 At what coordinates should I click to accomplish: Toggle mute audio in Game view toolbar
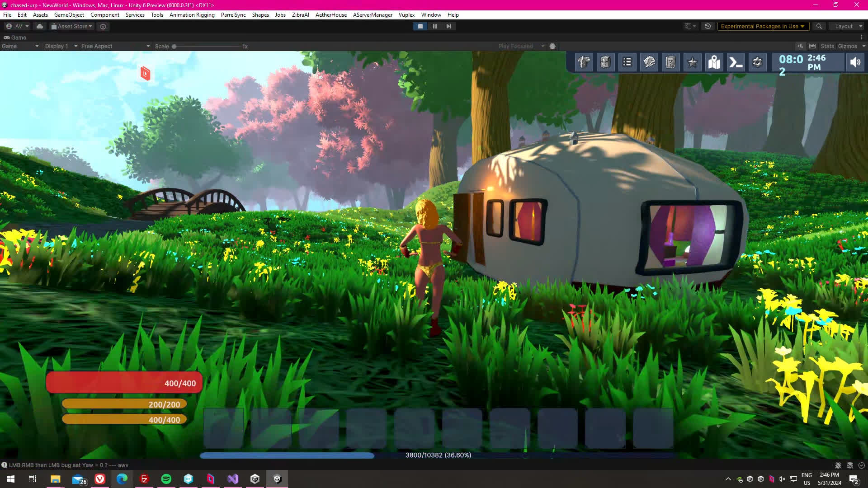(800, 46)
